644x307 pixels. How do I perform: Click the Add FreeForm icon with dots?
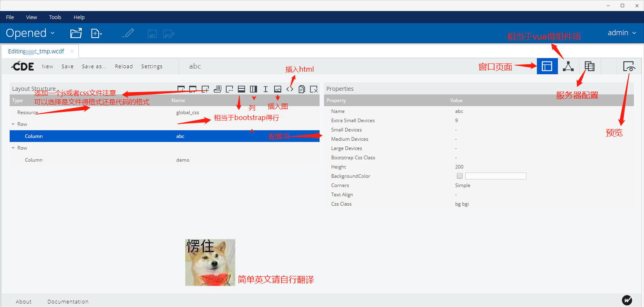230,89
